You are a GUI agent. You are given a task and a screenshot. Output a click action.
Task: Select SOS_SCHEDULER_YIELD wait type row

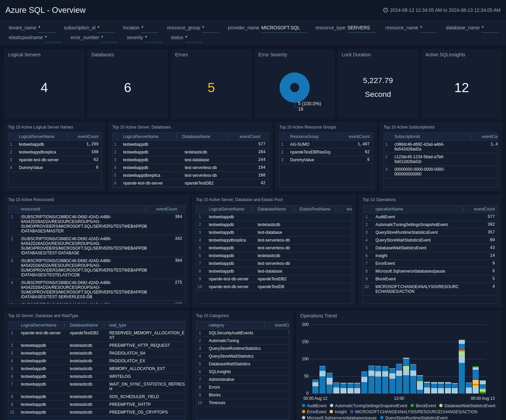96,397
